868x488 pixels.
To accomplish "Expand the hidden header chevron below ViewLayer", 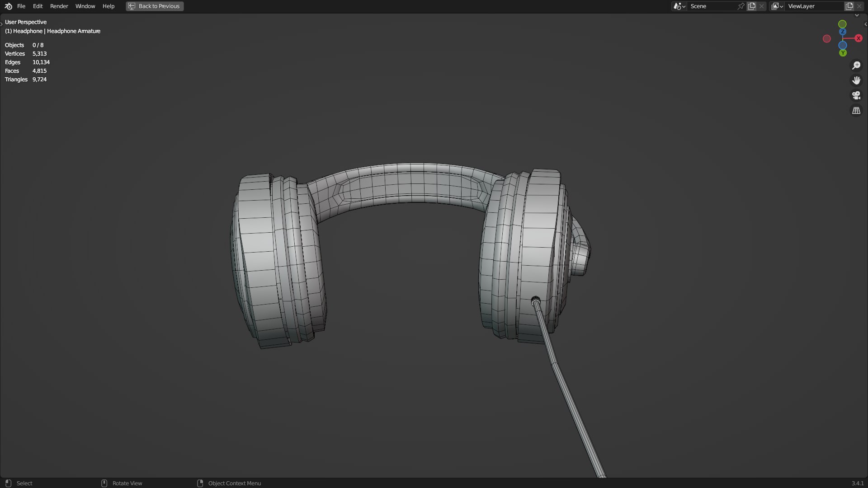I will click(857, 15).
